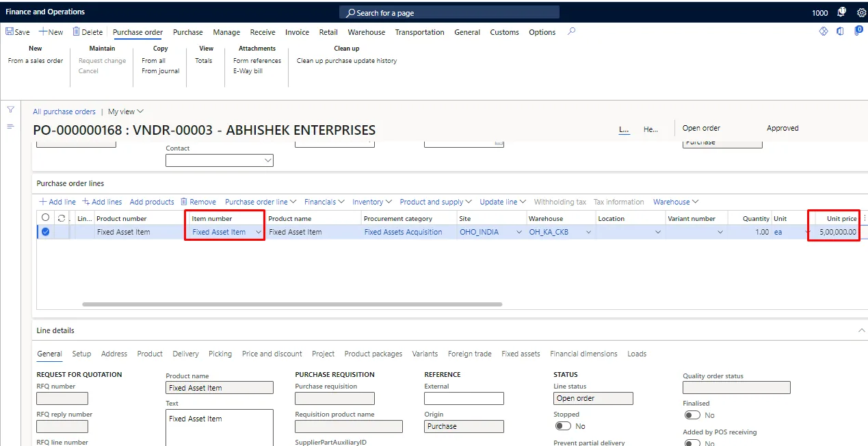Open the grid options three-dot icon
Image resolution: width=868 pixels, height=446 pixels.
coord(865,218)
